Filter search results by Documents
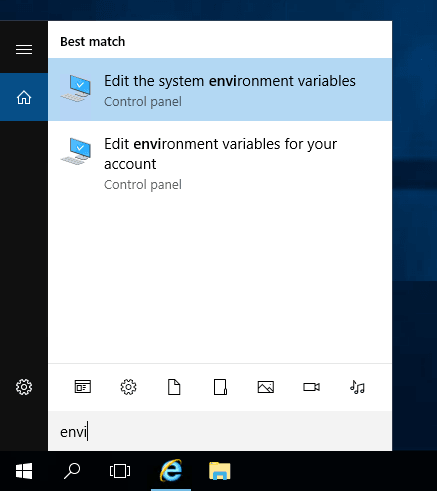This screenshot has width=437, height=491. click(x=174, y=387)
